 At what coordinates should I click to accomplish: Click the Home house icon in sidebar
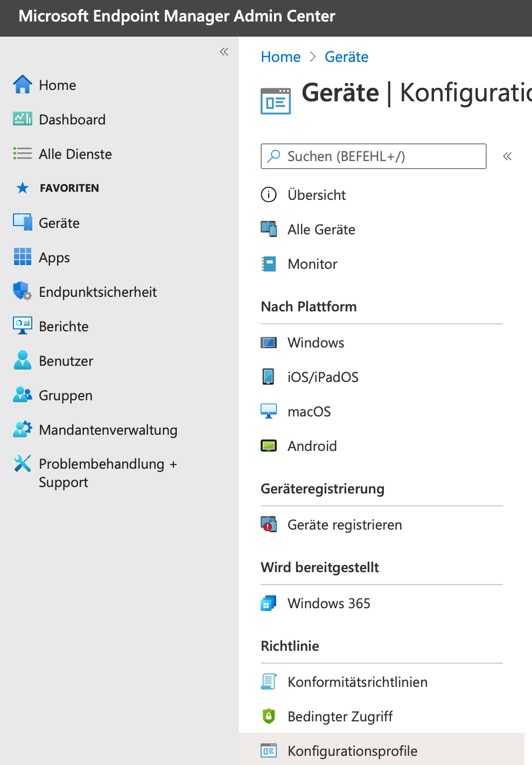[23, 85]
